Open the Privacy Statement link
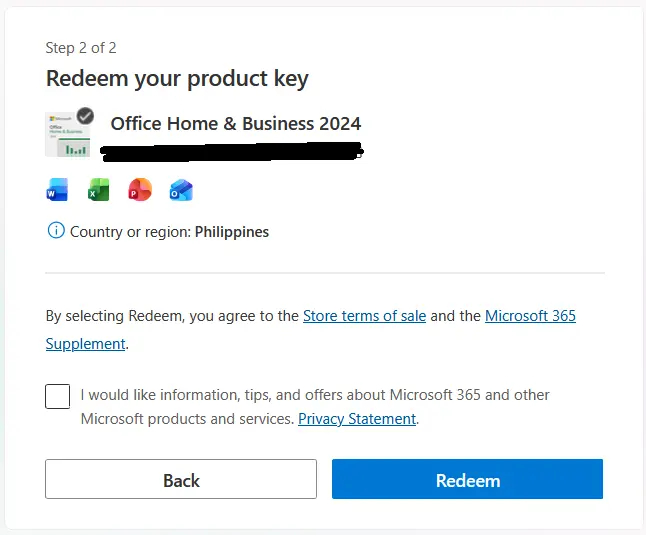 tap(357, 419)
